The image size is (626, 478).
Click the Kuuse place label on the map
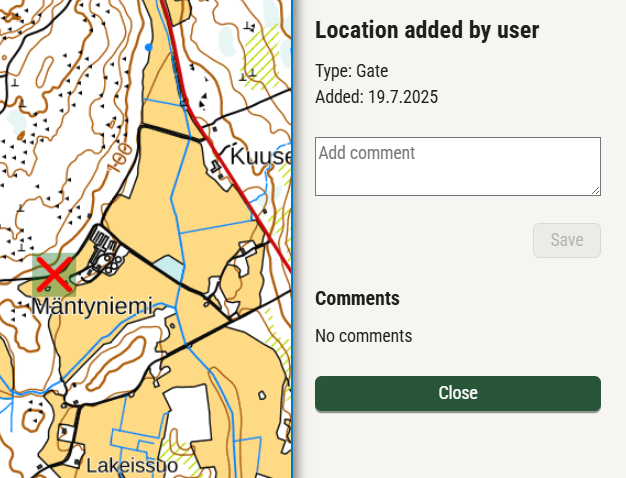261,156
